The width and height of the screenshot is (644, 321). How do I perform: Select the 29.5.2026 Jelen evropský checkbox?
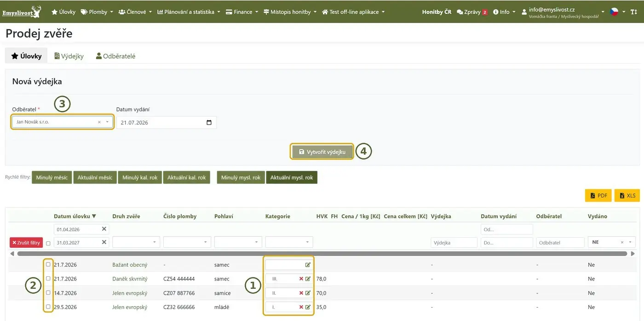point(48,306)
